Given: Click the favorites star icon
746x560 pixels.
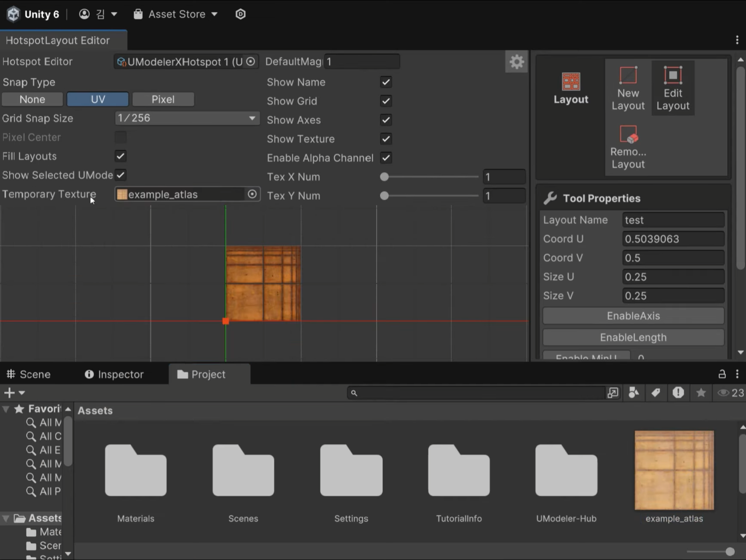Looking at the screenshot, I should (701, 393).
